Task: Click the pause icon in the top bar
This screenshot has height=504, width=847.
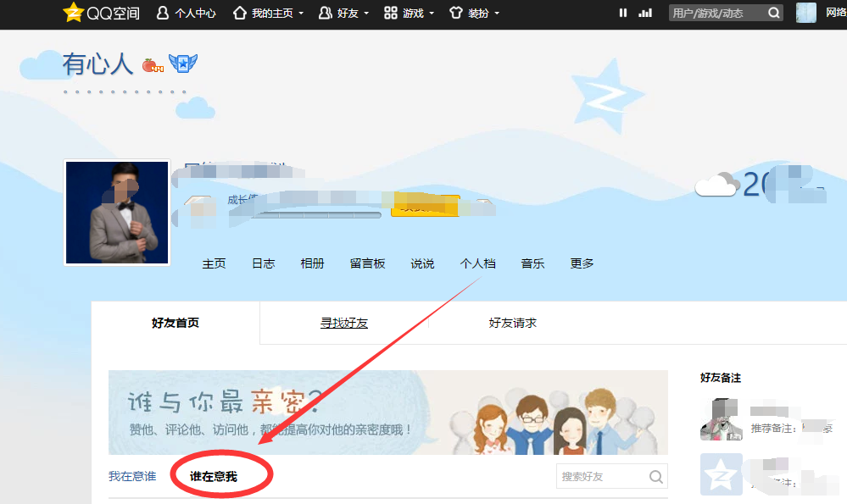Action: point(623,13)
